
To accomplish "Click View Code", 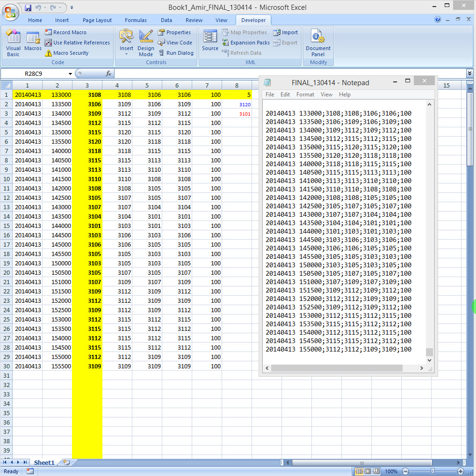I will pyautogui.click(x=175, y=43).
